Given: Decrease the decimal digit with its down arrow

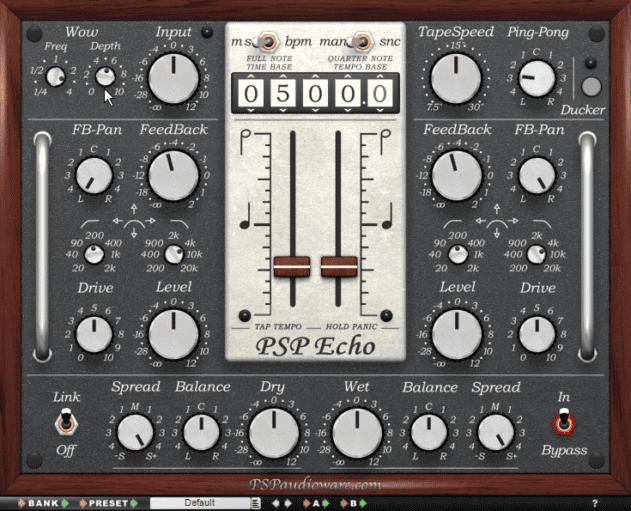Looking at the screenshot, I should click(379, 110).
